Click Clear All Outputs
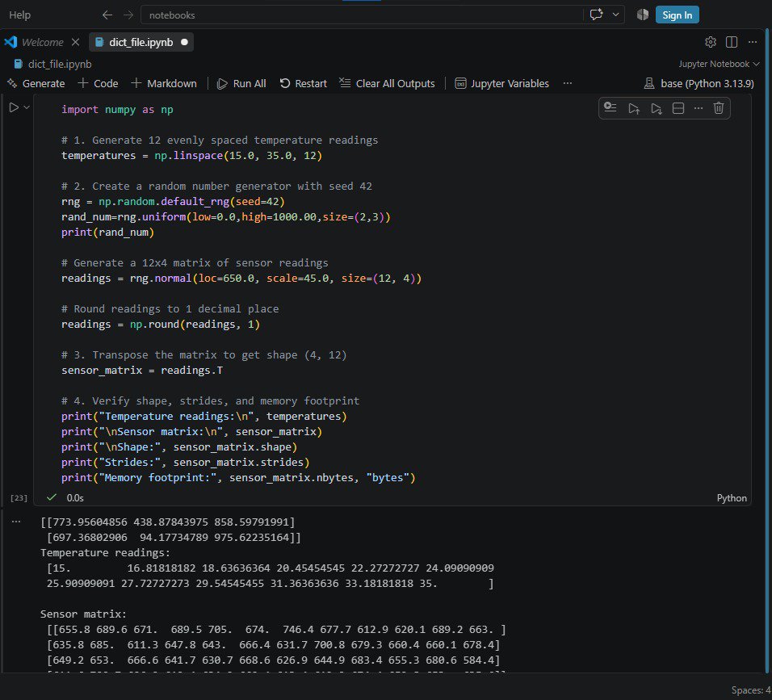The image size is (772, 700). point(388,84)
